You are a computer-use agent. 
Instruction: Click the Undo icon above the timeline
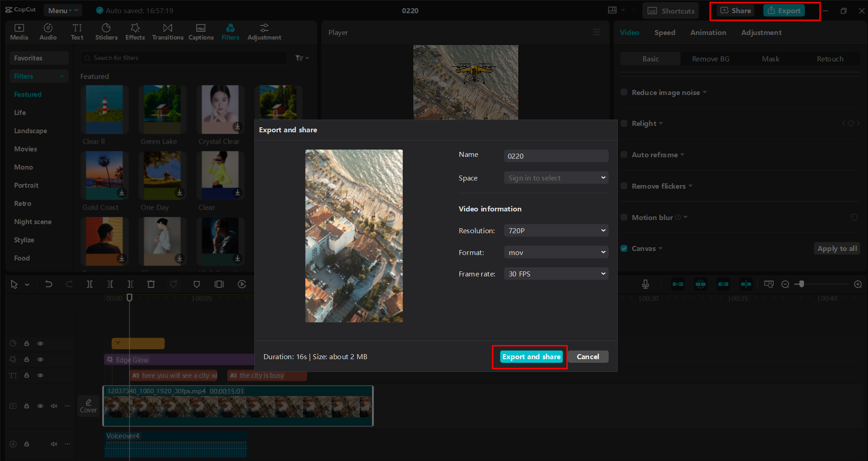pos(49,284)
